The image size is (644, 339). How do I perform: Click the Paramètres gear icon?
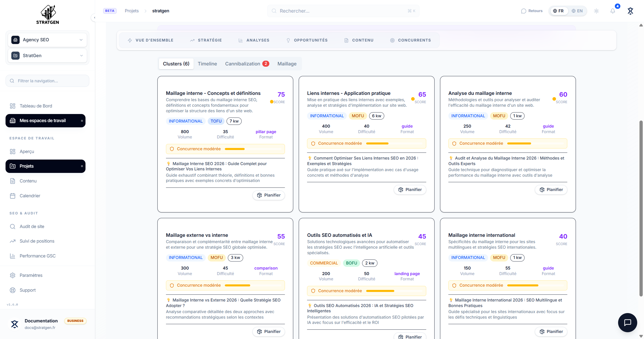click(x=13, y=275)
